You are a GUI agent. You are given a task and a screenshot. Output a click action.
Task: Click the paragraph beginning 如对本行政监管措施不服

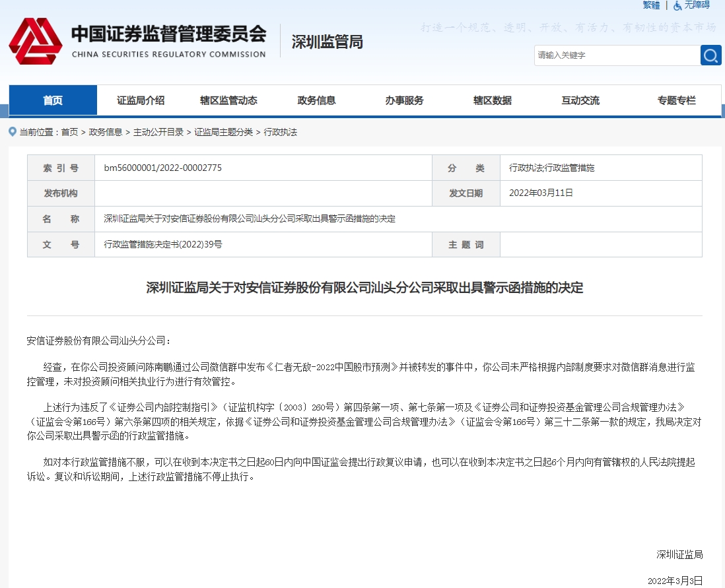pyautogui.click(x=361, y=469)
